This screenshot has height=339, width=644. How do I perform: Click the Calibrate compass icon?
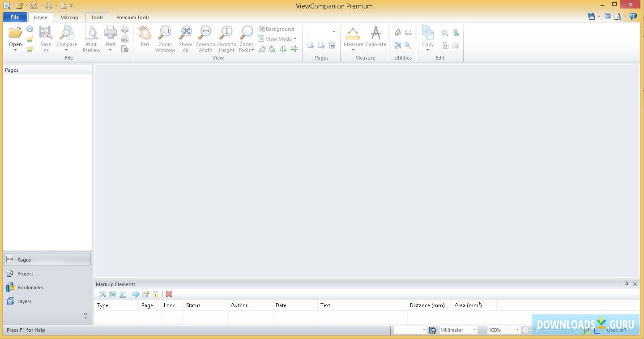tap(375, 33)
